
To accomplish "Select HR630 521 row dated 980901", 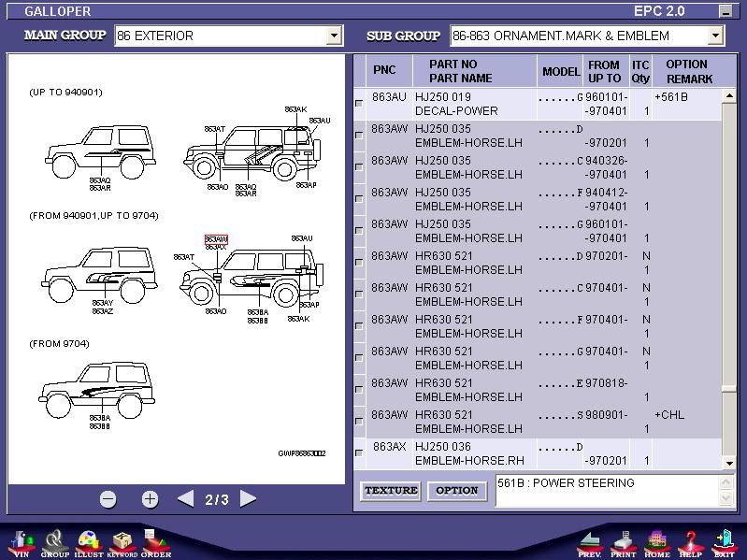I will click(538, 422).
